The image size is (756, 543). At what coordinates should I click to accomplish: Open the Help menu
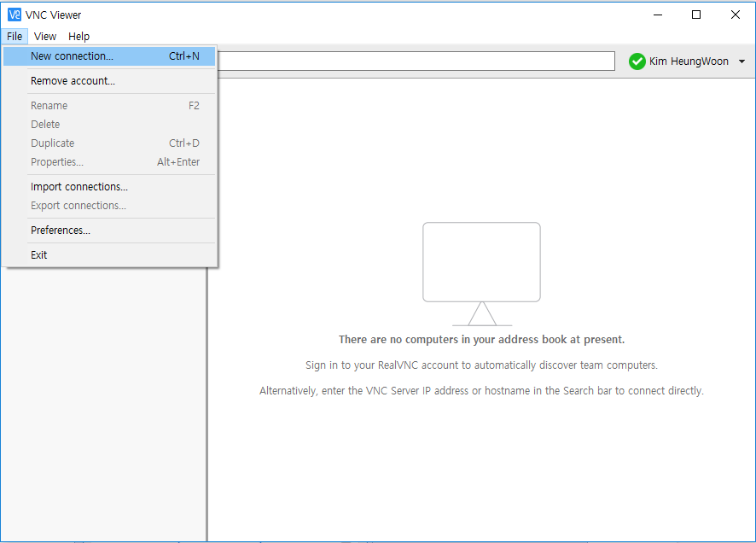[x=79, y=36]
